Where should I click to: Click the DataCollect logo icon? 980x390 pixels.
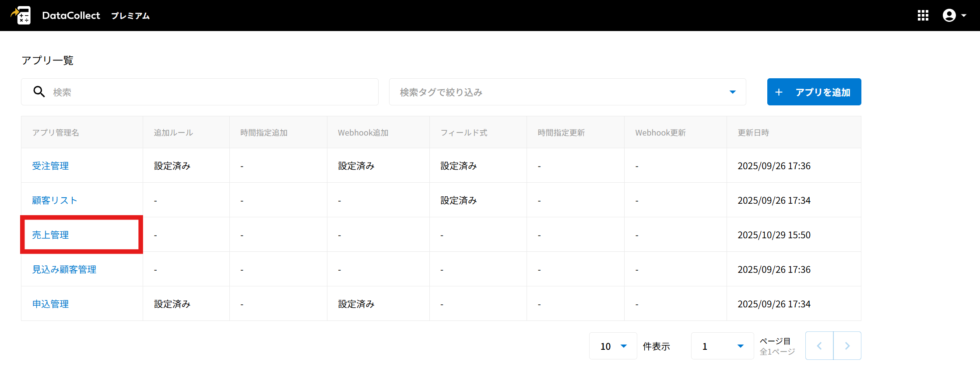pyautogui.click(x=21, y=15)
